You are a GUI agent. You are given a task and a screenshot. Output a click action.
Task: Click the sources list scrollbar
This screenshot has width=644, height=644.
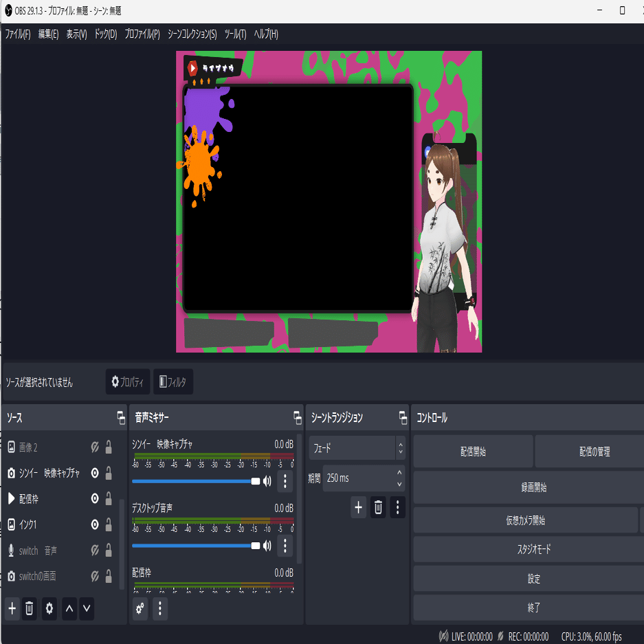tap(122, 544)
